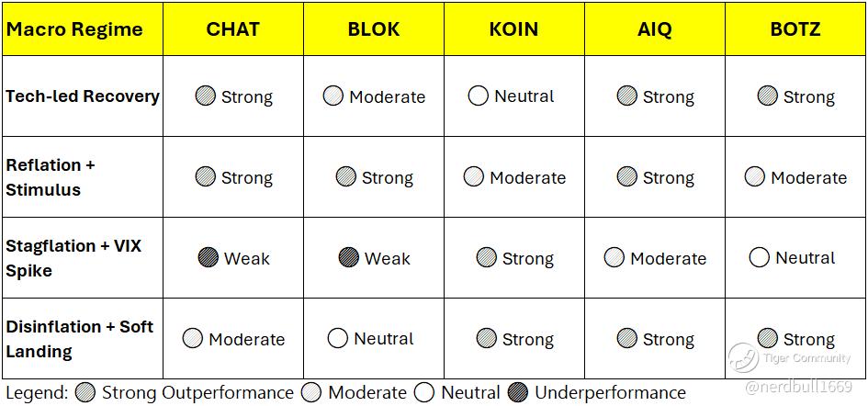Click the Moderate circle icon in AIQ's Stagflation row
This screenshot has height=406, width=868.
pos(614,258)
